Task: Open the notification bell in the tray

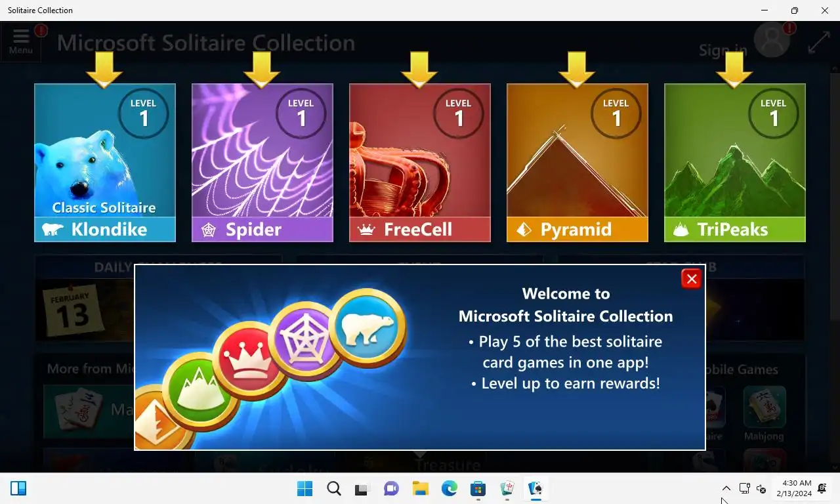Action: pos(822,488)
